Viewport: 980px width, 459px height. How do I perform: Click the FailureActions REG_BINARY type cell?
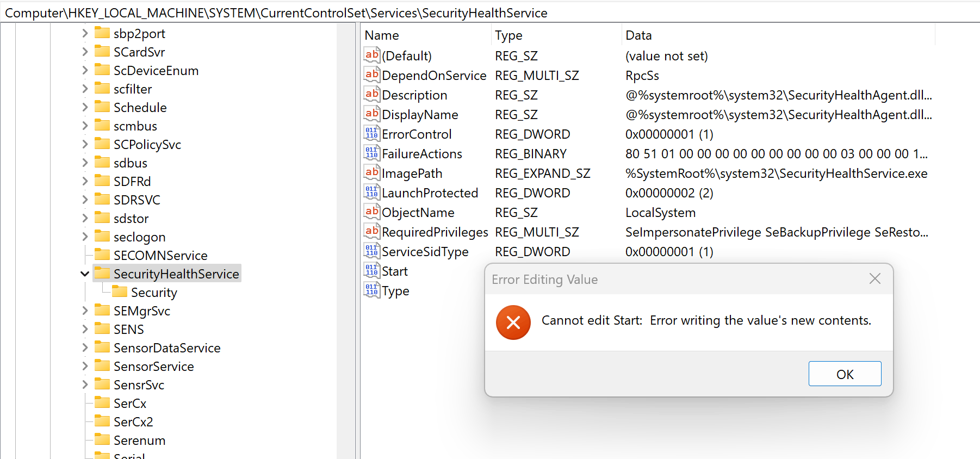coord(531,154)
